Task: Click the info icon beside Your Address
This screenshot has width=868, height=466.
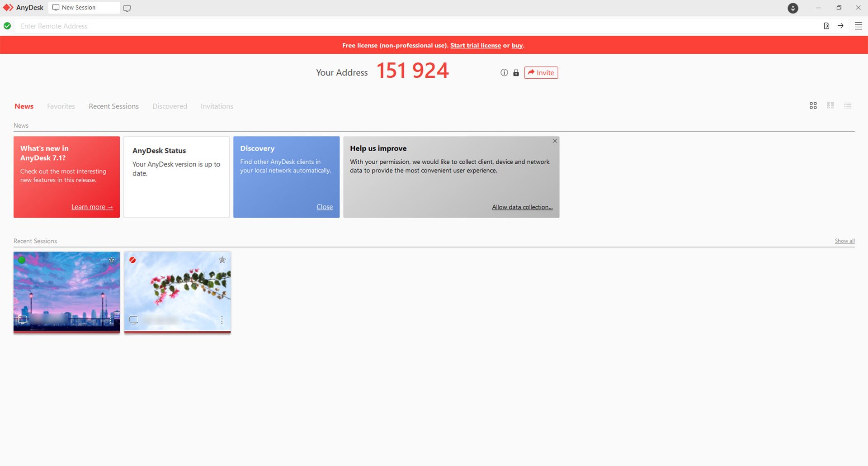Action: tap(504, 72)
